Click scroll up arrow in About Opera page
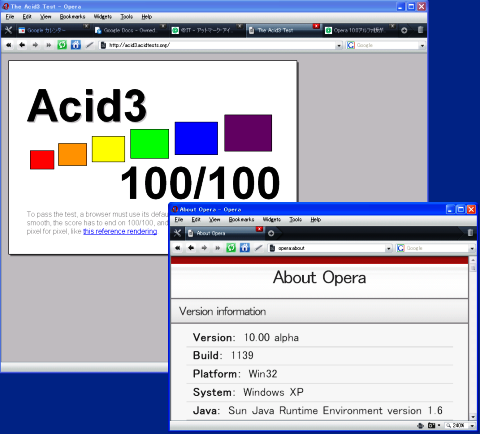Screen dimensions: 480x434 pos(473,260)
